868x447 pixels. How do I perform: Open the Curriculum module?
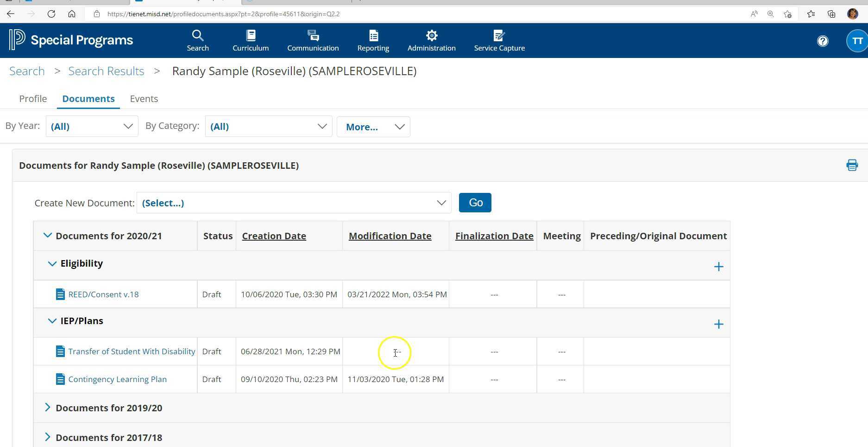(x=250, y=40)
